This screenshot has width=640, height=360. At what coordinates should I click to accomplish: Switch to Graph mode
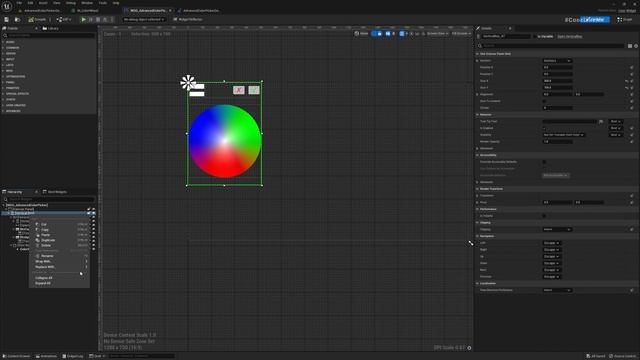625,19
